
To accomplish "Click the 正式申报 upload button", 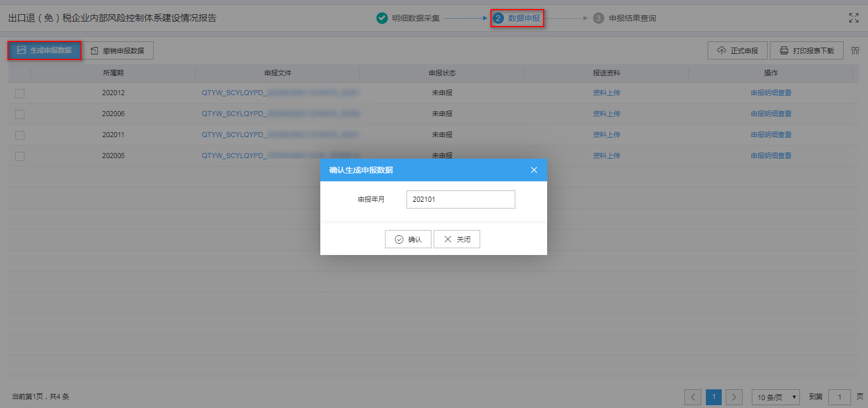I will point(738,50).
